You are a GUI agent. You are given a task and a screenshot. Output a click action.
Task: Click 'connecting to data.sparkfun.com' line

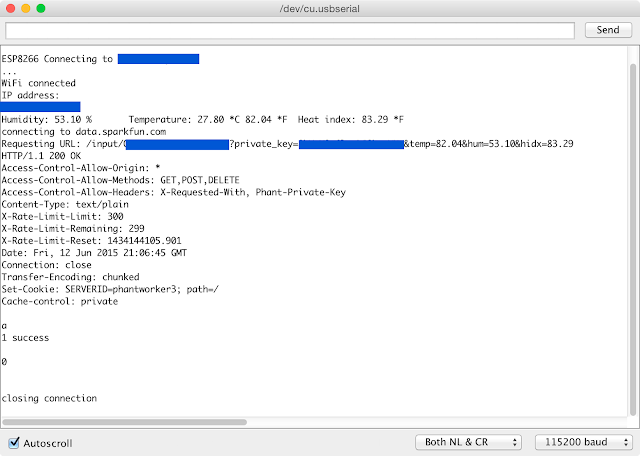(84, 132)
